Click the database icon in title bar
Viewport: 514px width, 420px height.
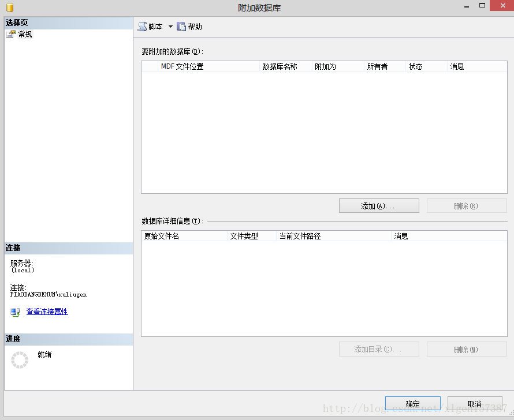(x=10, y=7)
